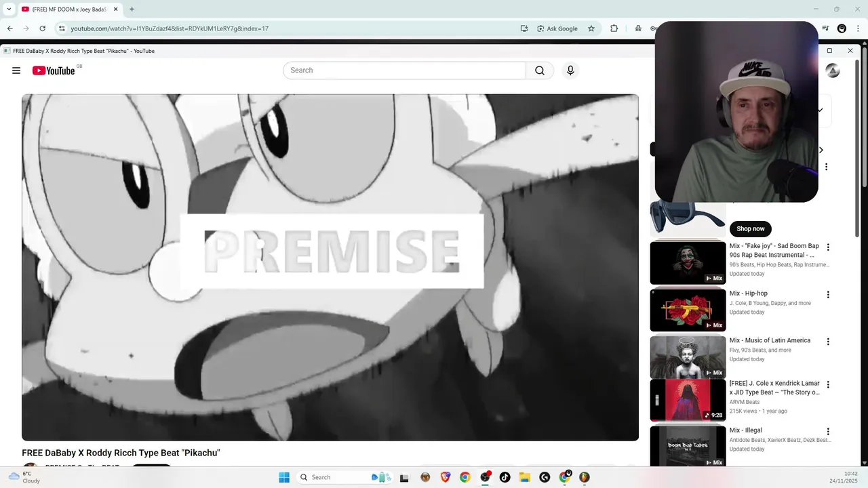Screen dimensions: 868x488
Task: Open options for Mix Hip-hop
Action: pyautogui.click(x=827, y=295)
